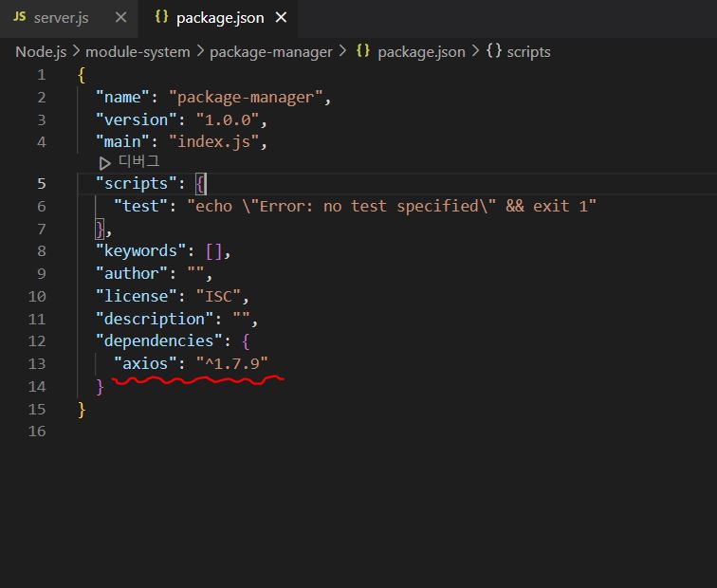This screenshot has height=588, width=717.
Task: Click the "main" key
Action: [x=122, y=141]
